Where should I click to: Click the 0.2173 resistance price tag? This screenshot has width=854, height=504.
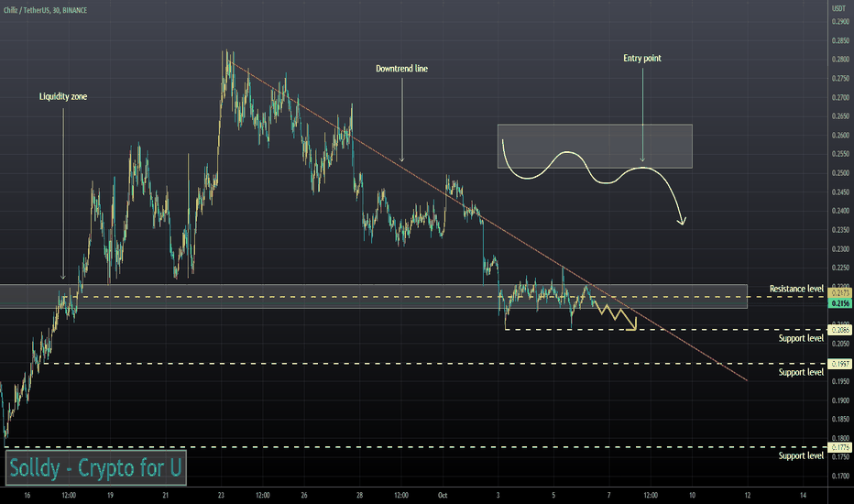(840, 293)
